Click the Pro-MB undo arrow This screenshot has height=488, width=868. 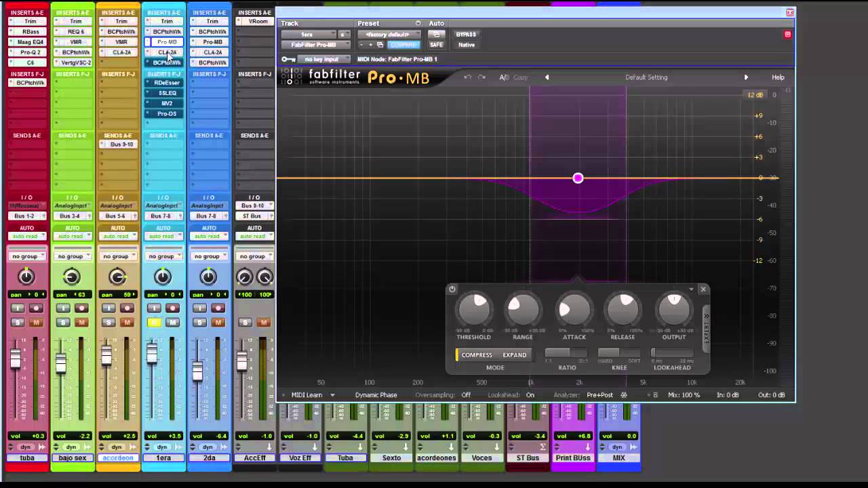click(x=467, y=77)
